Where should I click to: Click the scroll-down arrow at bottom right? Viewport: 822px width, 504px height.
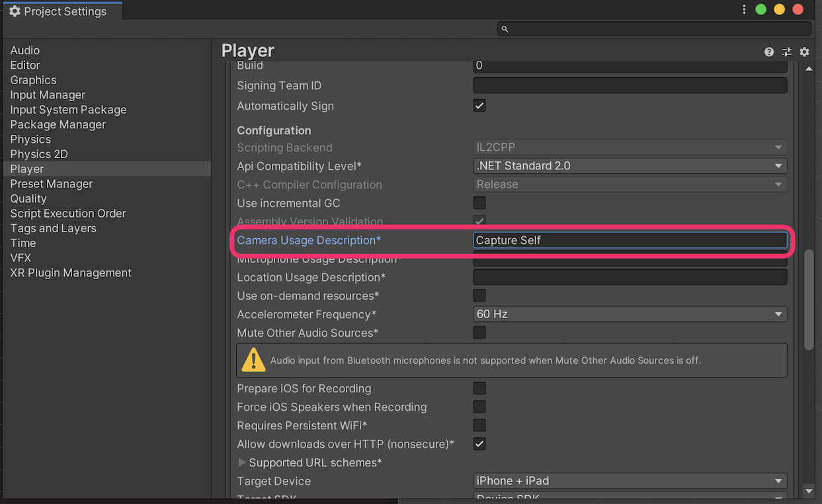[808, 492]
